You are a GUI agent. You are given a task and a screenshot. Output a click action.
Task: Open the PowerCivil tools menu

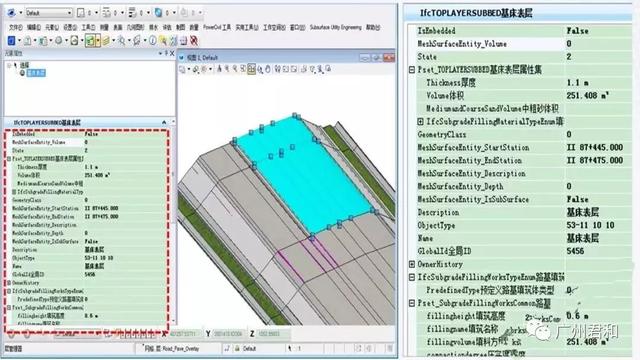tap(217, 27)
